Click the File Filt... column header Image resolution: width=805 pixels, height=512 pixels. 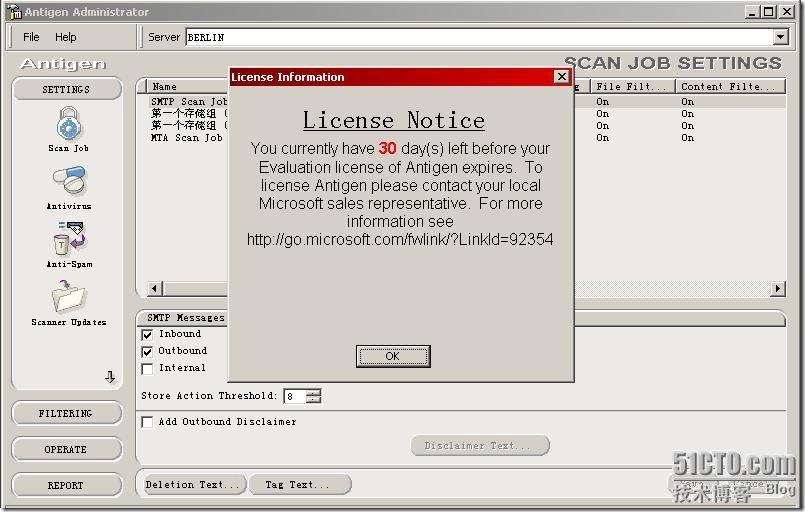tap(632, 86)
